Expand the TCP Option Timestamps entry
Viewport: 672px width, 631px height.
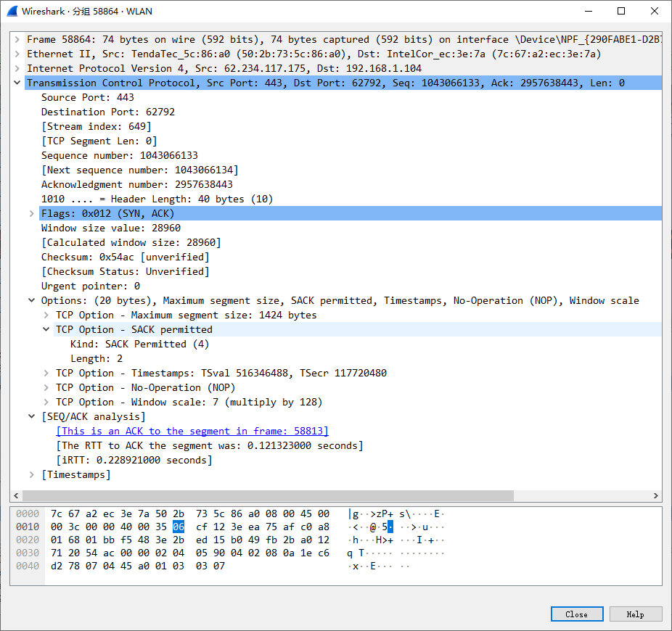pyautogui.click(x=46, y=373)
